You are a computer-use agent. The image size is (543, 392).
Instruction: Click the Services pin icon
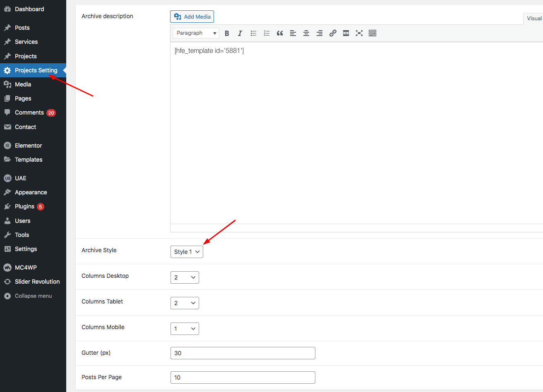[7, 42]
